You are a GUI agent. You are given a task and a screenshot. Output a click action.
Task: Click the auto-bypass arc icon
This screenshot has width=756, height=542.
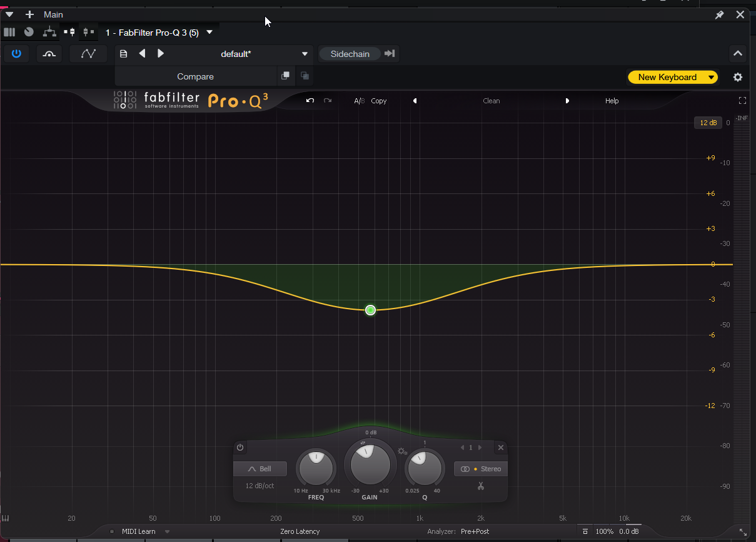tap(49, 54)
